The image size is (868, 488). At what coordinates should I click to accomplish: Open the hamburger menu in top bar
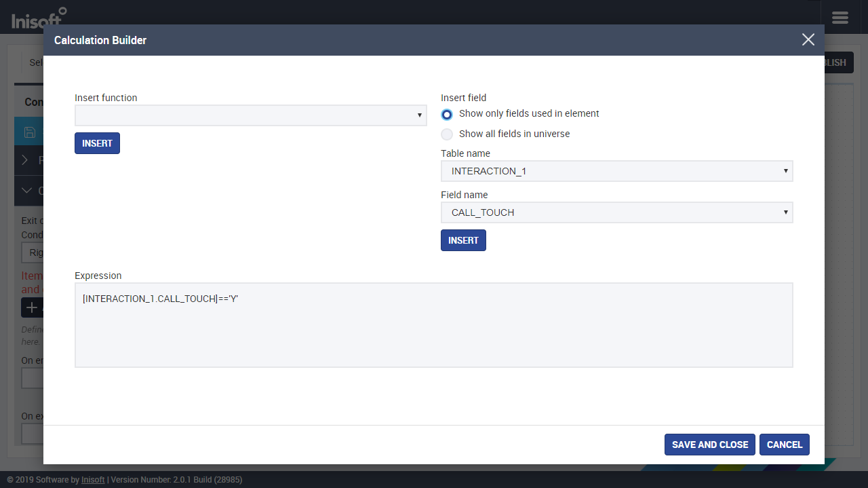[840, 17]
